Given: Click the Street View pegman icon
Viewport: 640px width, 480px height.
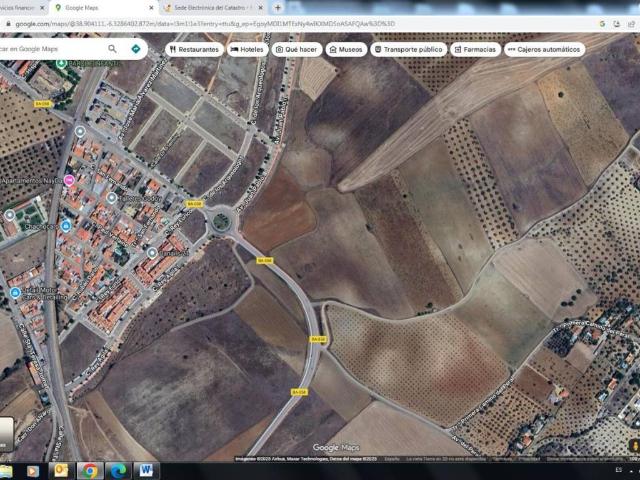Looking at the screenshot, I should coord(635,446).
